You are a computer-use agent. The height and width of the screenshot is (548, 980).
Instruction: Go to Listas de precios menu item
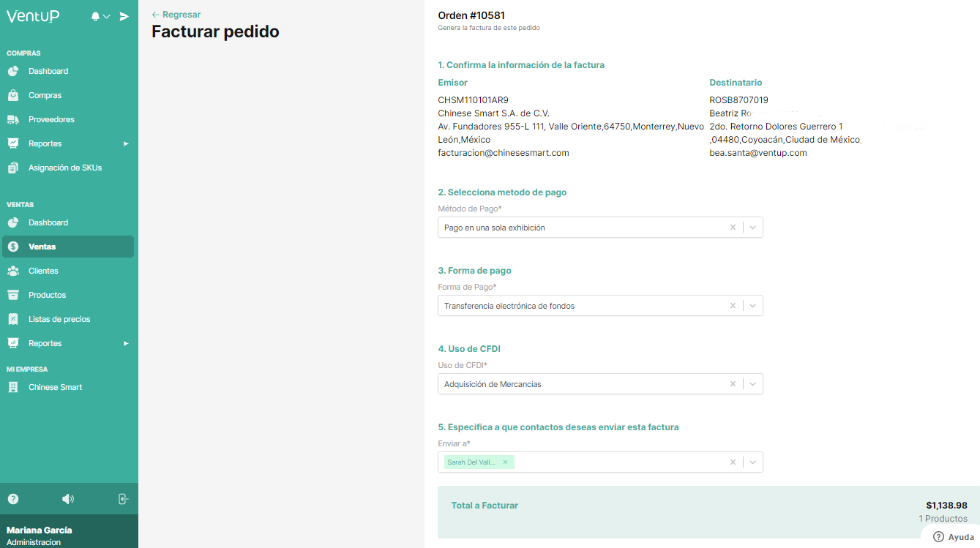click(x=59, y=319)
